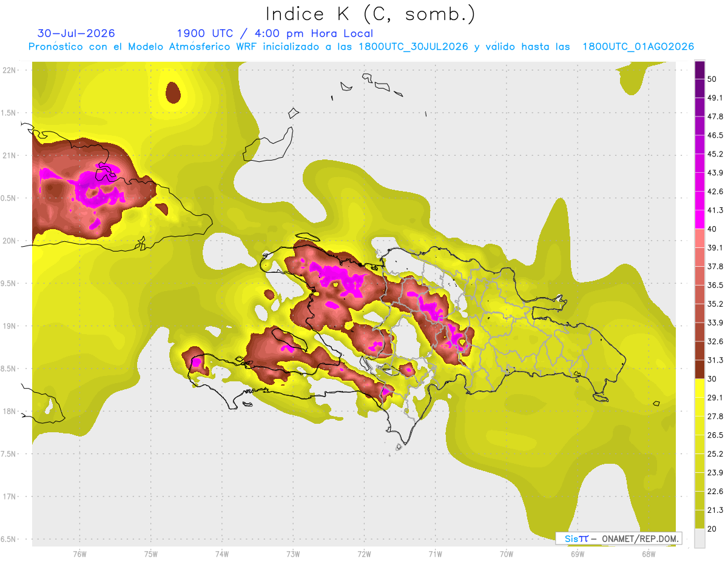This screenshot has width=728, height=562.
Task: Click the "22N" latitude axis label
Action: tap(9, 70)
